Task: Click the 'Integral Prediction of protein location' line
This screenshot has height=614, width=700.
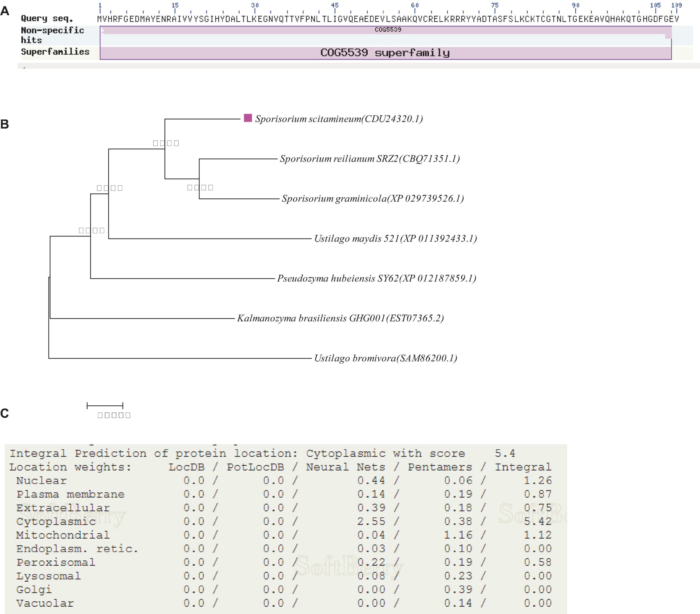Action: [x=262, y=454]
